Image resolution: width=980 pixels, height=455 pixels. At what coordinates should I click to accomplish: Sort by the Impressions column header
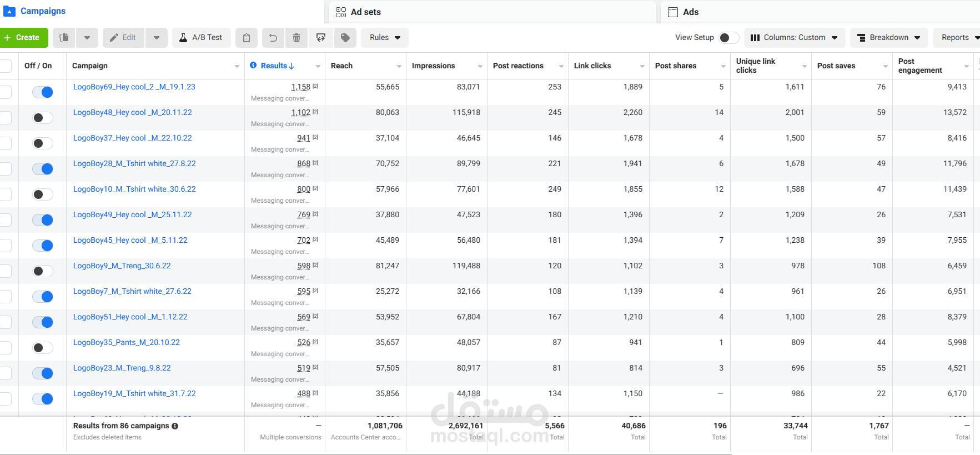[433, 66]
